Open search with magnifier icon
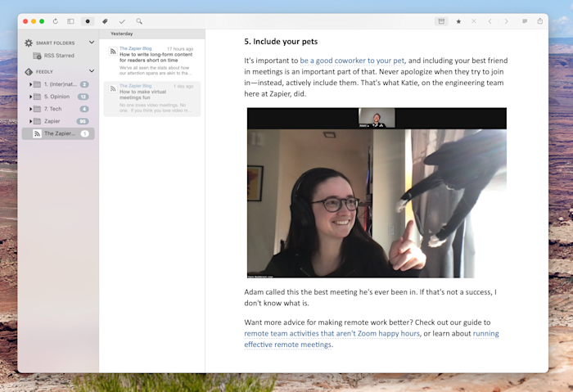This screenshot has height=392, width=573. pos(139,21)
